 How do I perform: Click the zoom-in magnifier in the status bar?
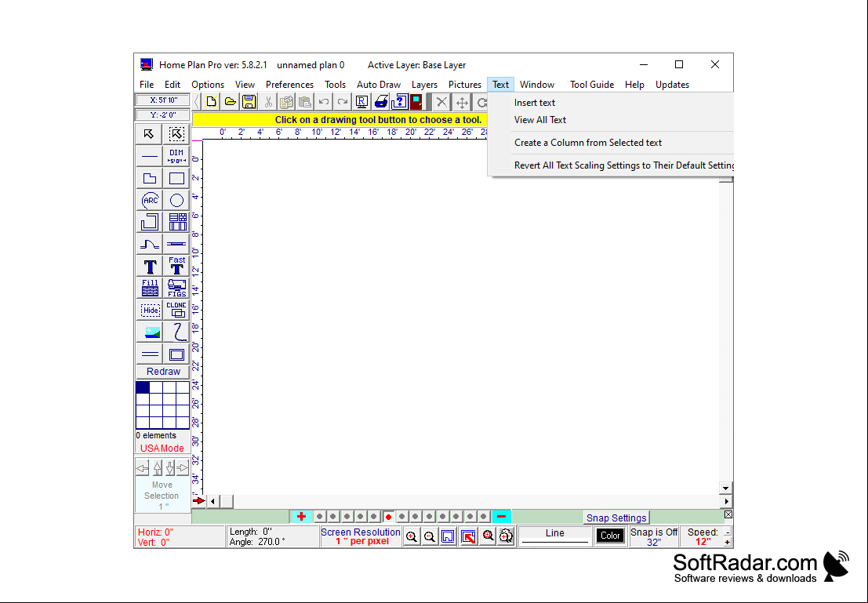tap(412, 536)
